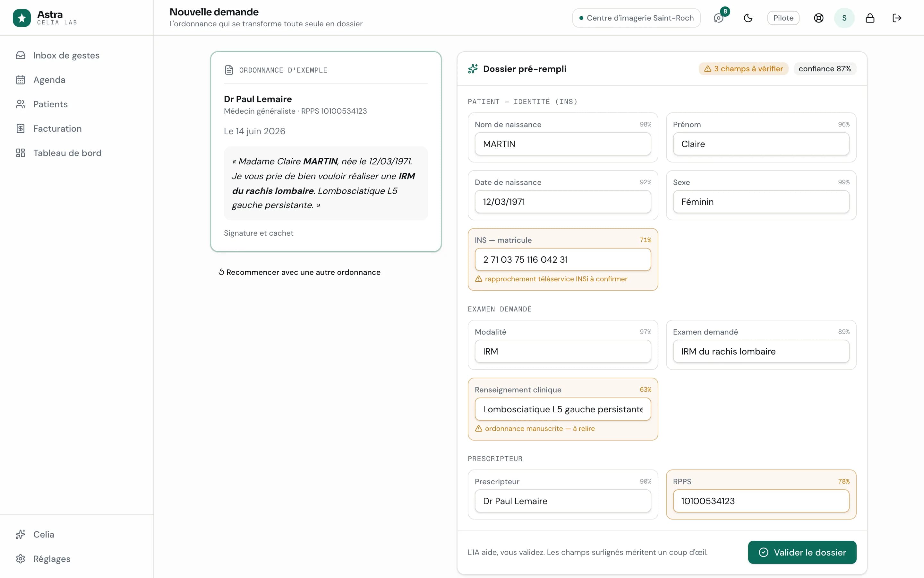Image resolution: width=924 pixels, height=578 pixels.
Task: Edit the Examen demandé field
Action: pyautogui.click(x=761, y=351)
